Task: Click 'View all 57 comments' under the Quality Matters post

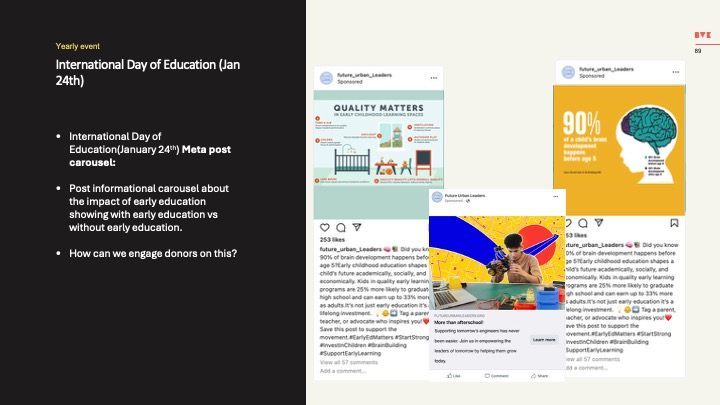Action: [349, 362]
